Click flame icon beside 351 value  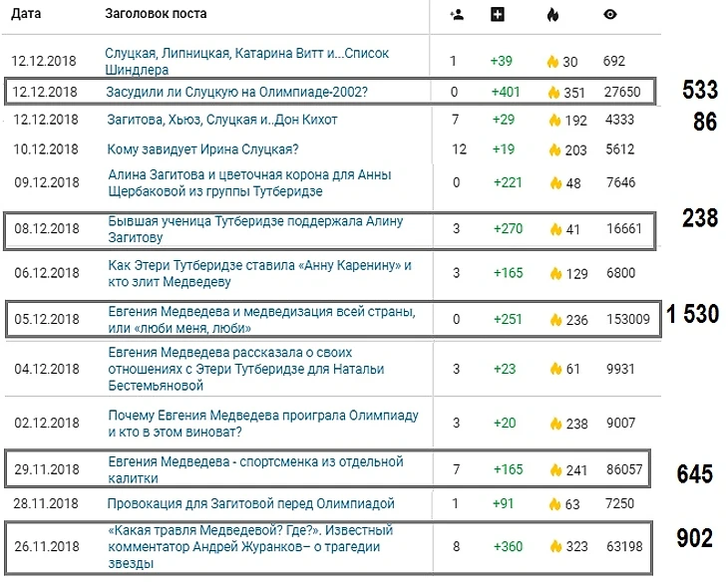coord(552,93)
